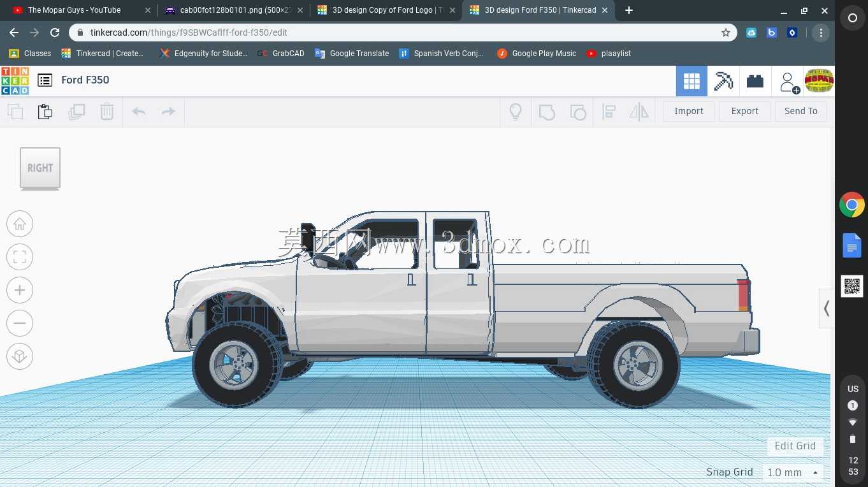Open the Snap Grid 1.0 mm dropdown
The width and height of the screenshot is (868, 487).
click(x=793, y=472)
